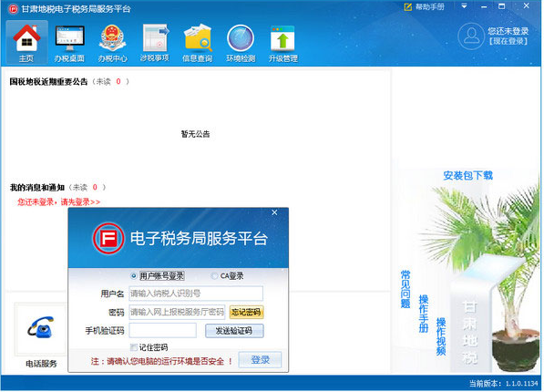Click the 当前版本 1.1.0.1134 status text

click(503, 383)
